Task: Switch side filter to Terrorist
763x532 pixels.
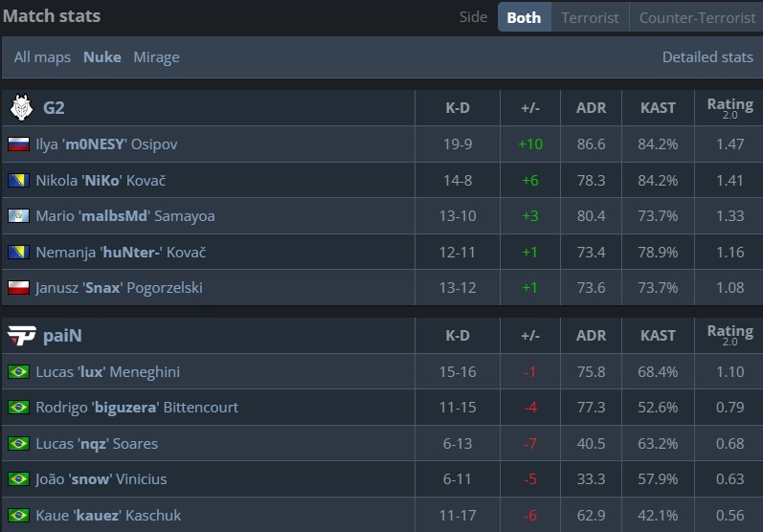Action: [x=590, y=17]
